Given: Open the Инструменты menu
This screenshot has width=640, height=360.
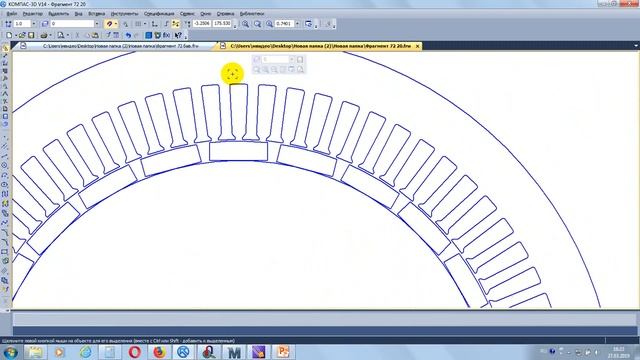Looking at the screenshot, I should pyautogui.click(x=124, y=14).
